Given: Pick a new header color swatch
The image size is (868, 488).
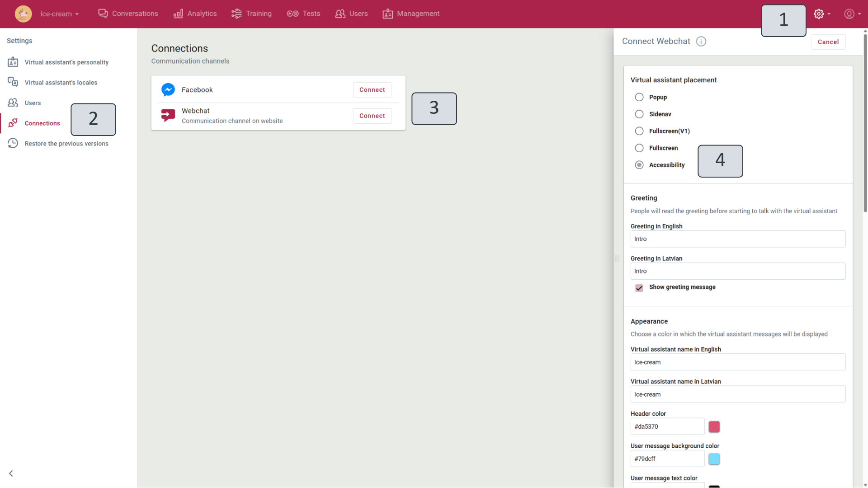Looking at the screenshot, I should coord(714,427).
